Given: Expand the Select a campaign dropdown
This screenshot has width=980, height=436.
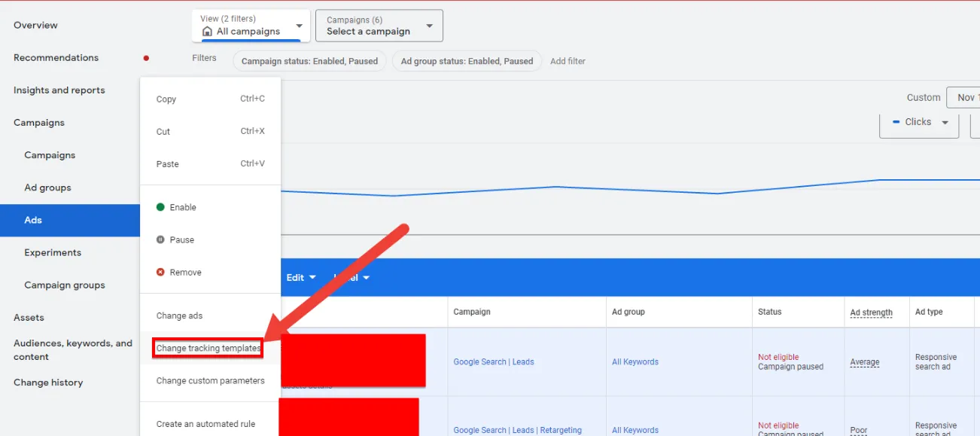Looking at the screenshot, I should [379, 26].
